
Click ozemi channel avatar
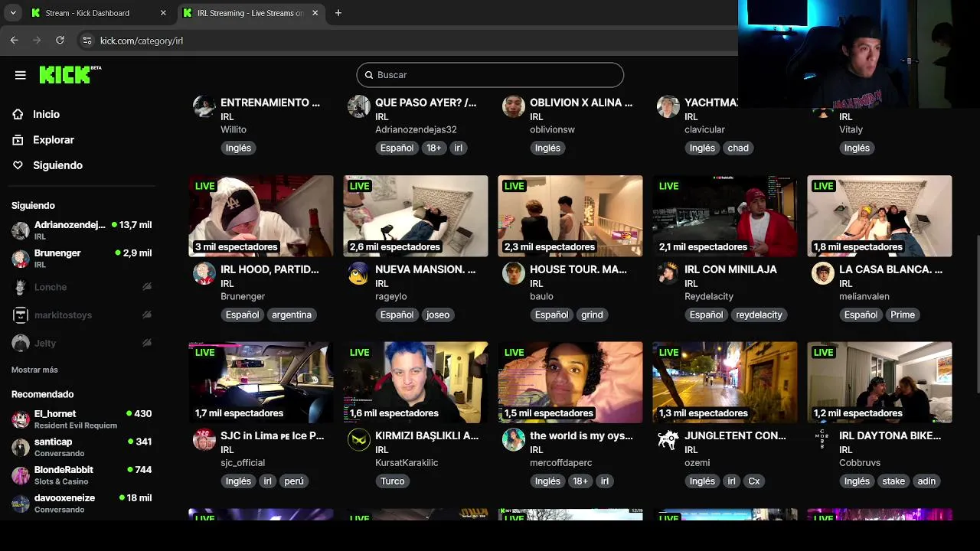point(668,439)
